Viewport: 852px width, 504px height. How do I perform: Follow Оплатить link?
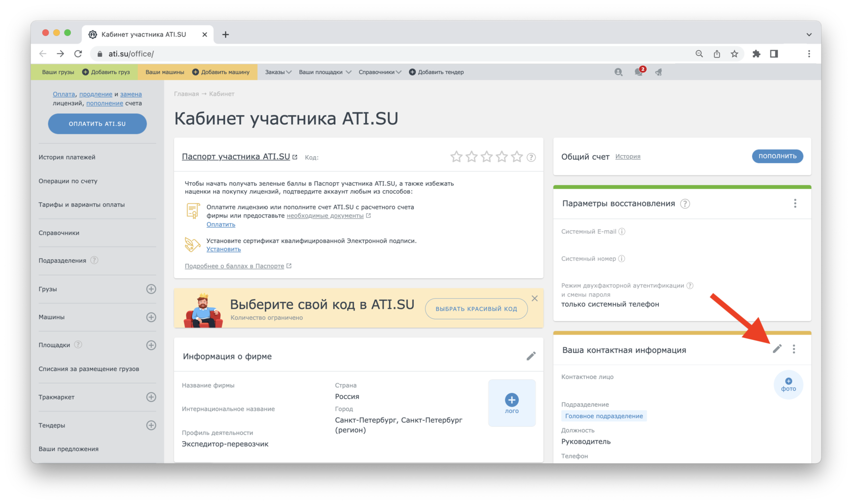click(221, 224)
